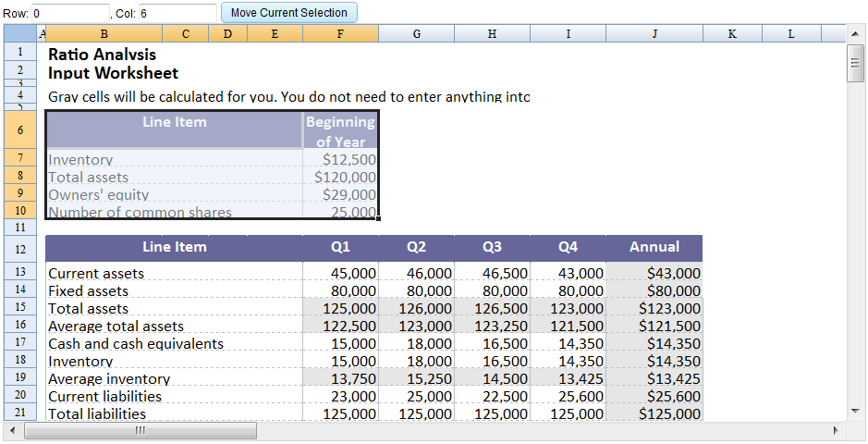The image size is (868, 444).
Task: Click the Q1 average inventory 13,750 cell
Action: [340, 378]
